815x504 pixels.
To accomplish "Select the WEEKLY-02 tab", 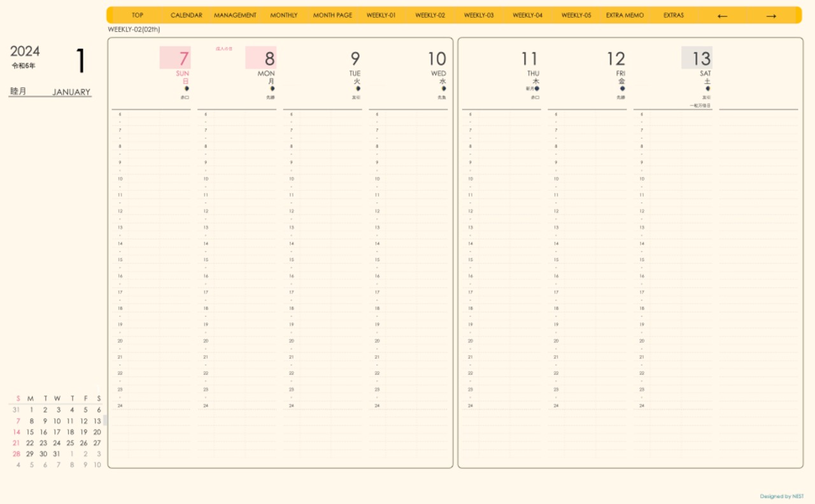I will [430, 15].
